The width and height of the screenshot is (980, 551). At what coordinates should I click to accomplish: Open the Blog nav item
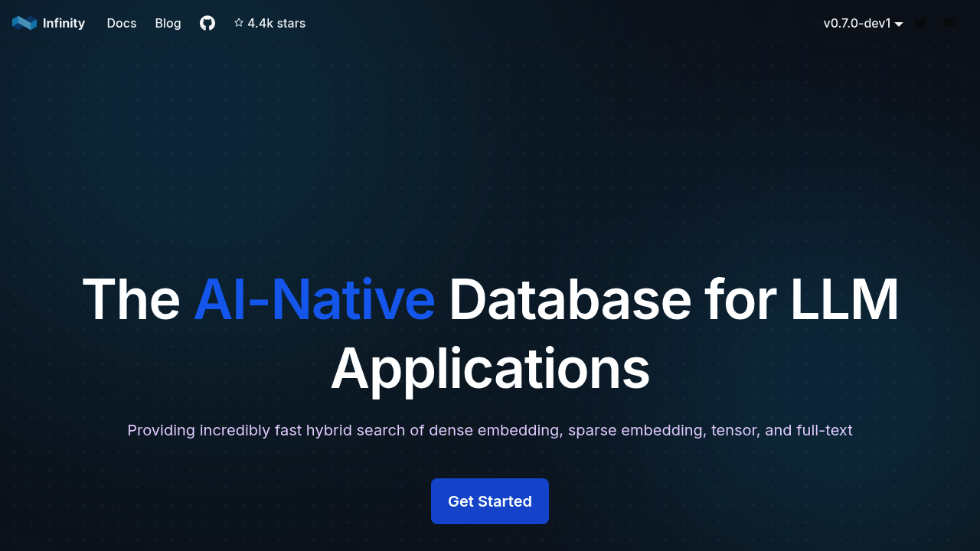click(x=168, y=23)
